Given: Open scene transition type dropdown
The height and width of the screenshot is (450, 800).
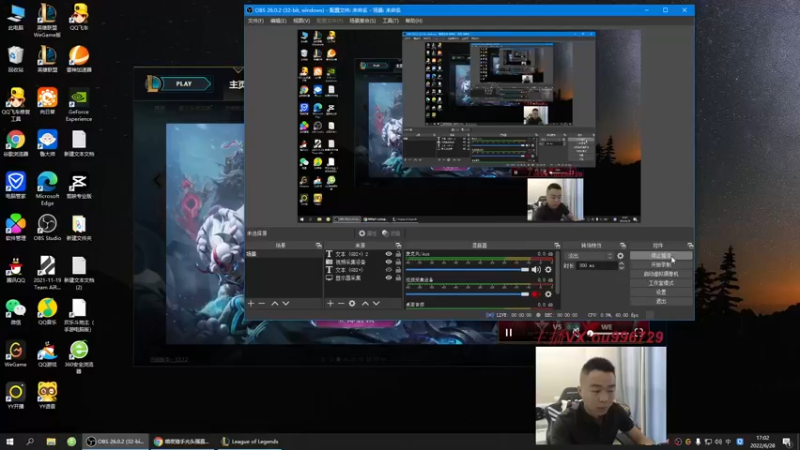Looking at the screenshot, I should pos(589,256).
